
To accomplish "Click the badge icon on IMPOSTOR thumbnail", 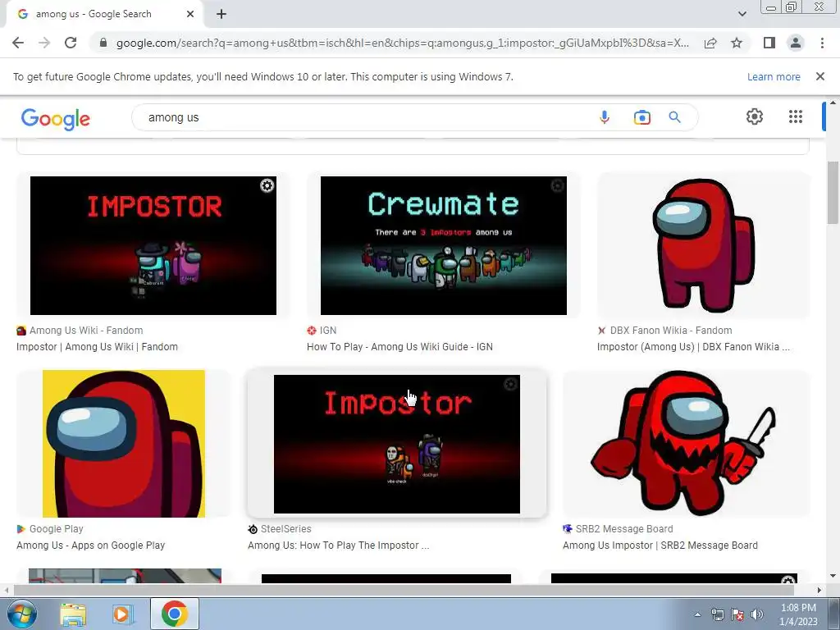I will tap(267, 185).
